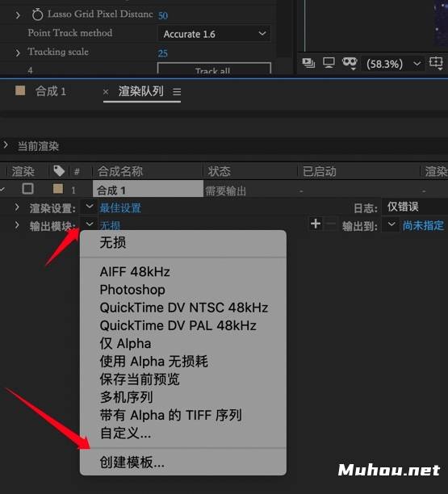Close the 渲染队列 tab
This screenshot has width=448, height=494.
(x=106, y=92)
